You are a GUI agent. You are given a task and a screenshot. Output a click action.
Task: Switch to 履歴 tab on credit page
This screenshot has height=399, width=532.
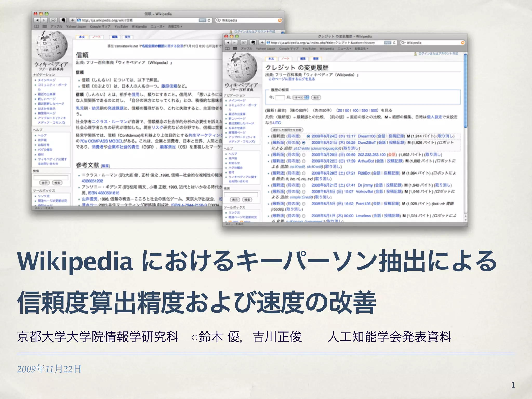(316, 59)
